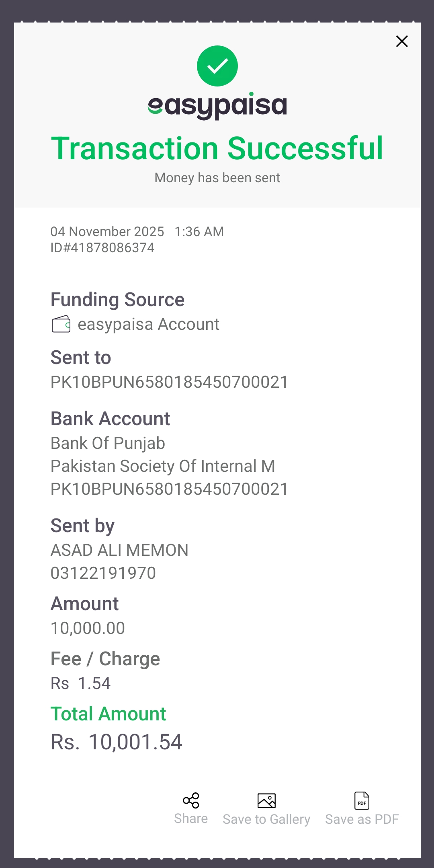
Task: Select the sender name ASAD ALI MEMON
Action: 119,550
